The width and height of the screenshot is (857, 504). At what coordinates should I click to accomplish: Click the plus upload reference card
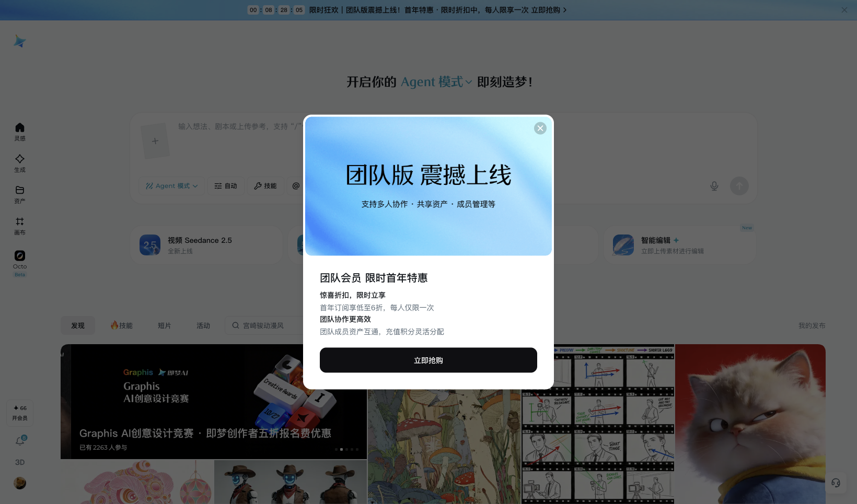[155, 141]
